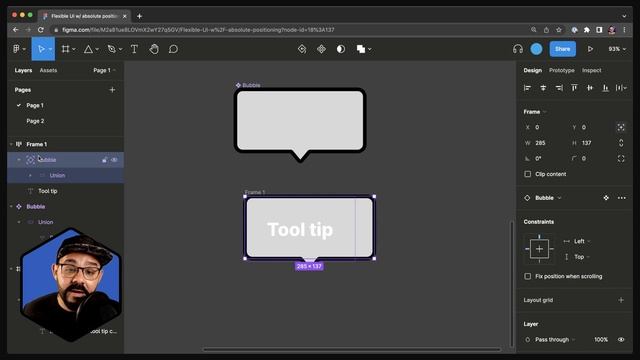Click the Create component icon in toolbar
The image size is (640, 360).
pos(322,49)
